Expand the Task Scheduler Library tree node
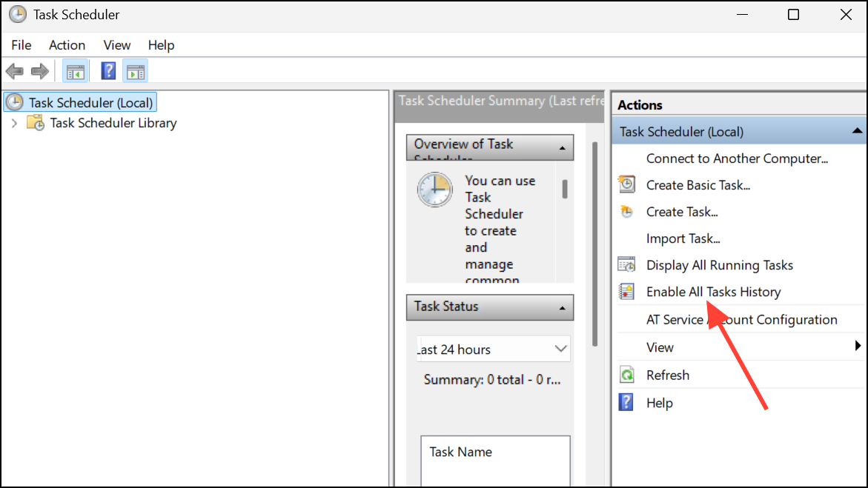Viewport: 868px width, 488px height. tap(14, 123)
